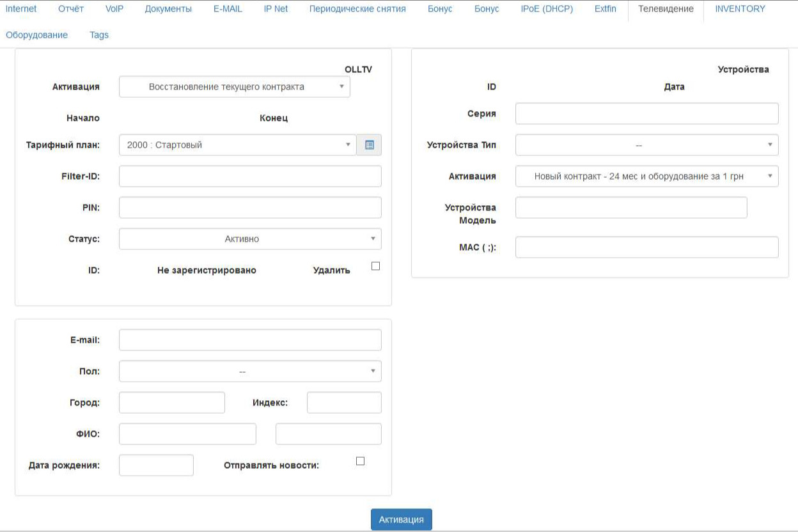The height and width of the screenshot is (532, 798).
Task: Open tariff plan list icon button
Action: [x=369, y=145]
